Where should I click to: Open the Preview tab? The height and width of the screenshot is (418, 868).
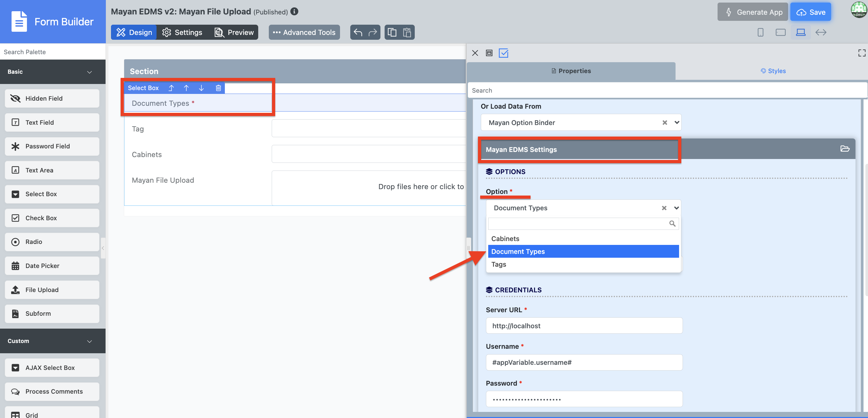click(234, 32)
